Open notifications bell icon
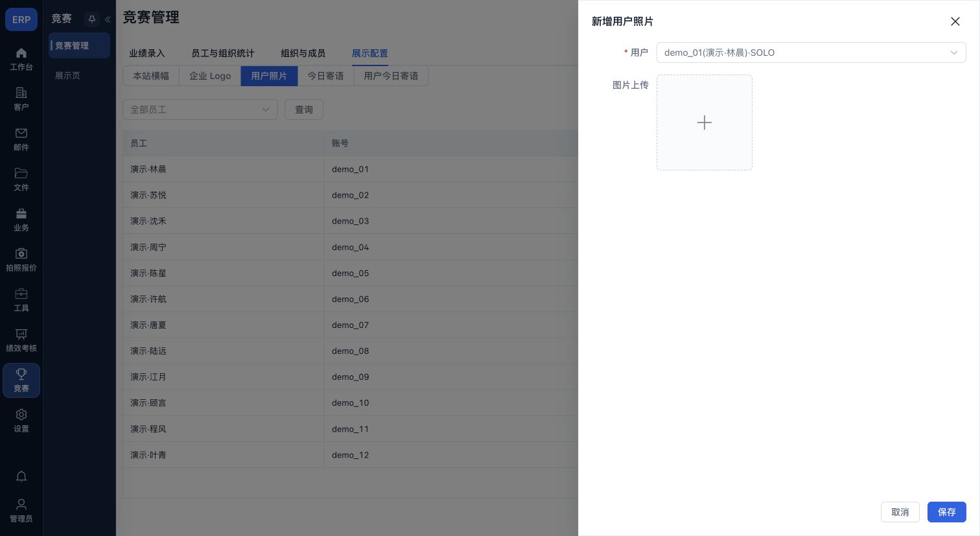980x536 pixels. [x=21, y=476]
